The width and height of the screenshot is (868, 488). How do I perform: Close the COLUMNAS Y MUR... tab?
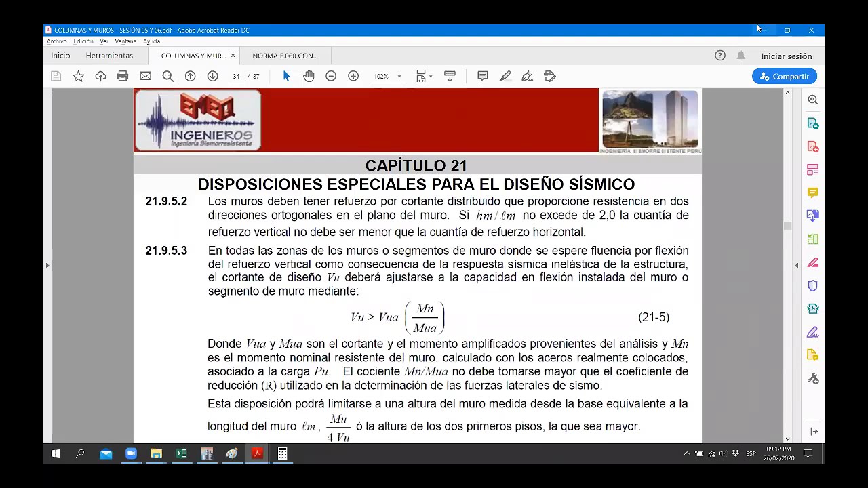coord(233,56)
